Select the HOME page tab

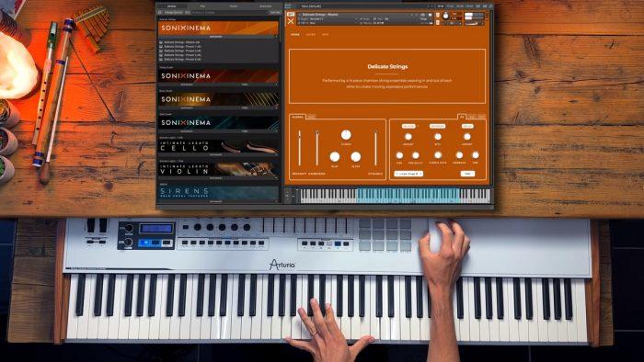point(295,35)
